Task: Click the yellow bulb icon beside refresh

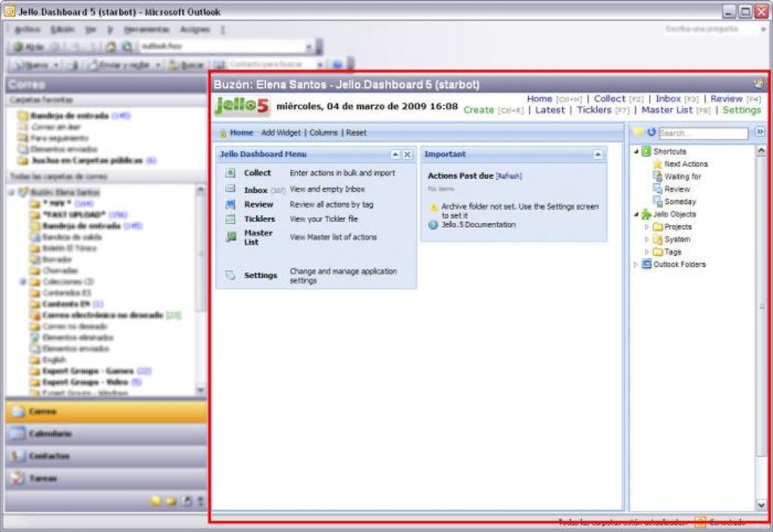Action: click(x=639, y=132)
